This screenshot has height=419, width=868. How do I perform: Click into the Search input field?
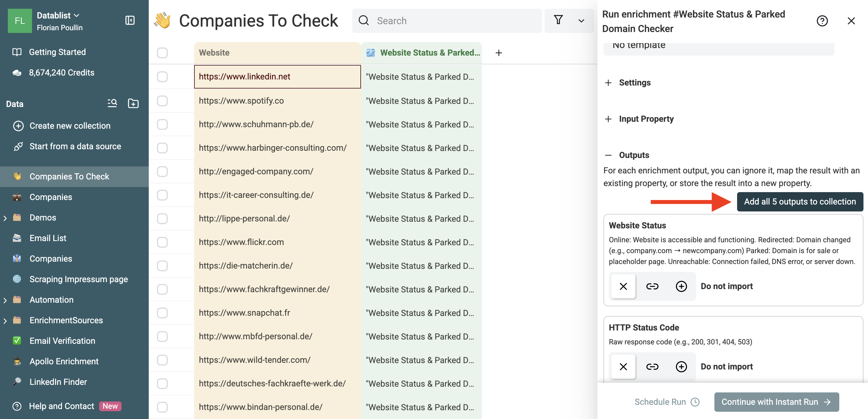(451, 21)
